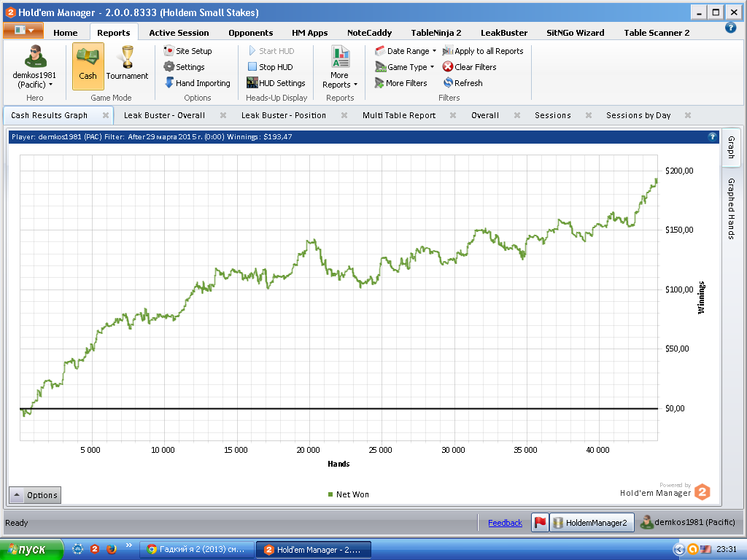Switch to the Graph side tab
This screenshot has width=747, height=560.
point(731,147)
